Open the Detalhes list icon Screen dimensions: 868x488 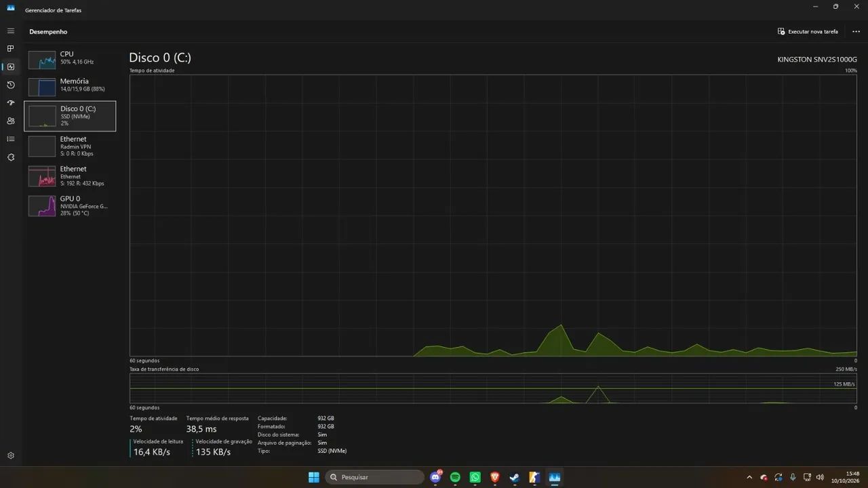coord(11,139)
